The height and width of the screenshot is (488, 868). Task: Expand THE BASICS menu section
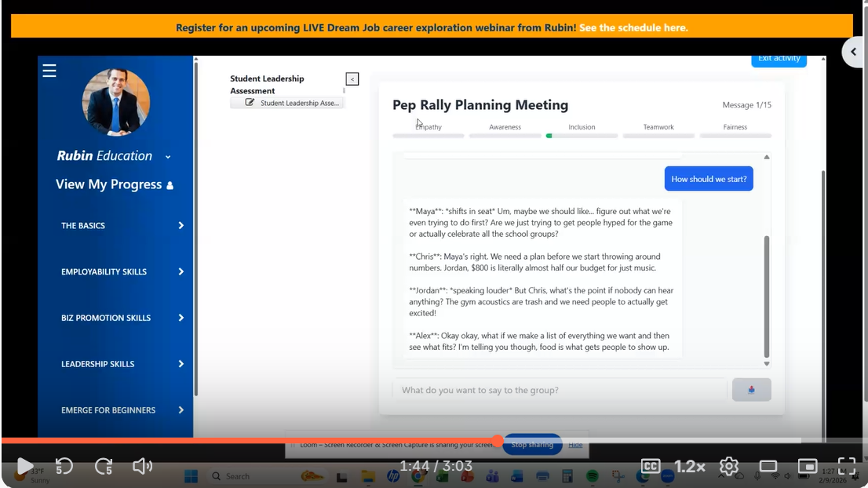(x=122, y=226)
